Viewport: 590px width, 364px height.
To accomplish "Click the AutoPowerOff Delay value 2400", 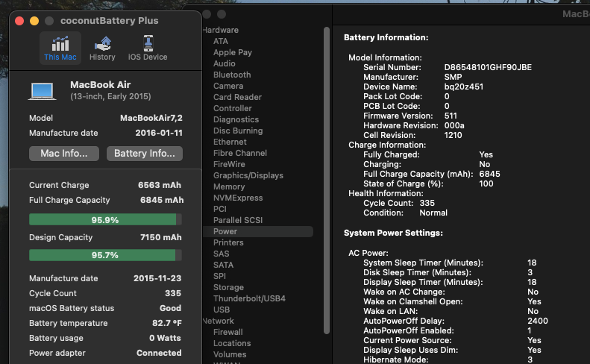I will [537, 321].
